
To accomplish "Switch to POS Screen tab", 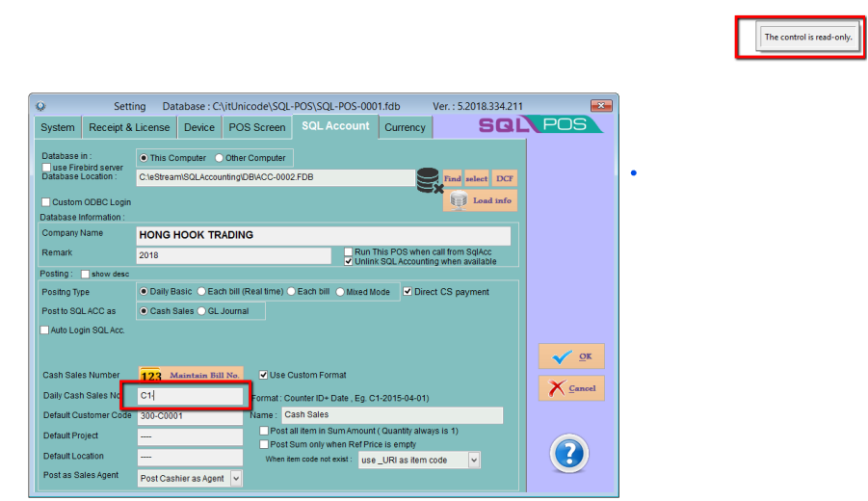I will pos(257,127).
